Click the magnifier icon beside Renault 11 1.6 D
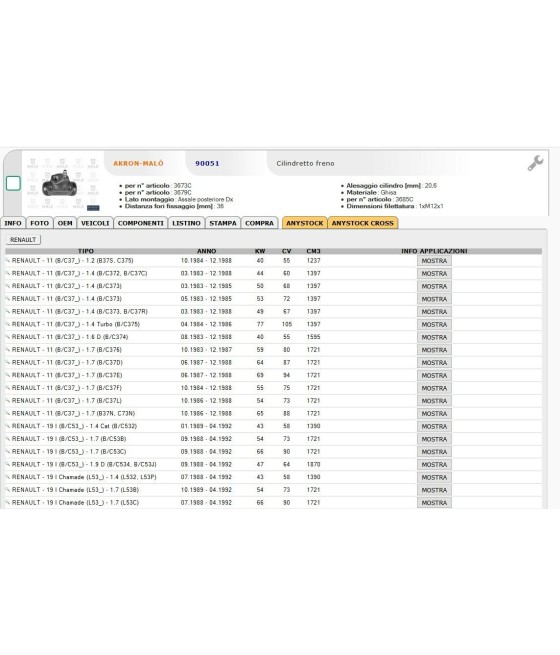 8,337
